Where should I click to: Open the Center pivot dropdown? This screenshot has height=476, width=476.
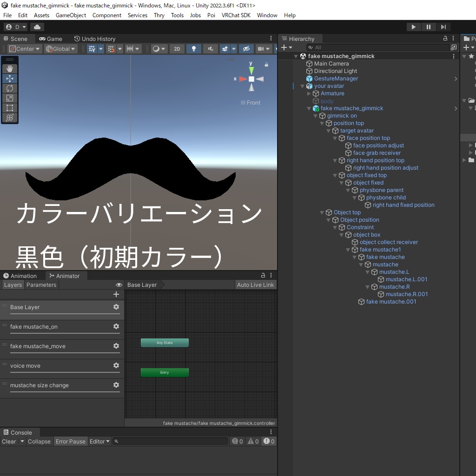point(25,49)
